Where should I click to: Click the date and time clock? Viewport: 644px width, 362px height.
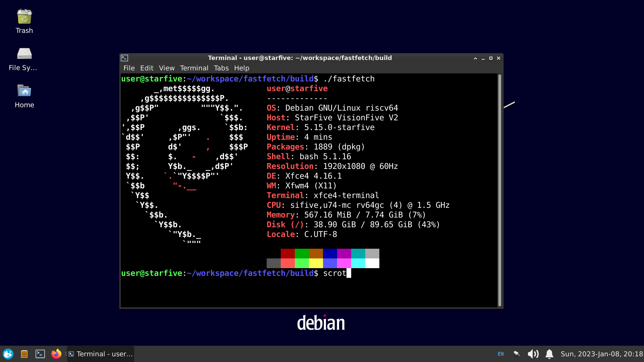tap(602, 354)
